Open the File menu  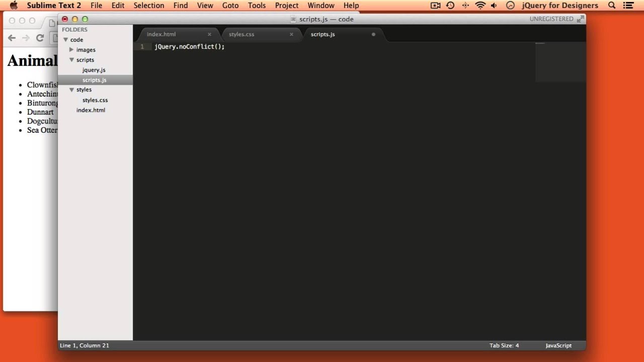click(96, 6)
